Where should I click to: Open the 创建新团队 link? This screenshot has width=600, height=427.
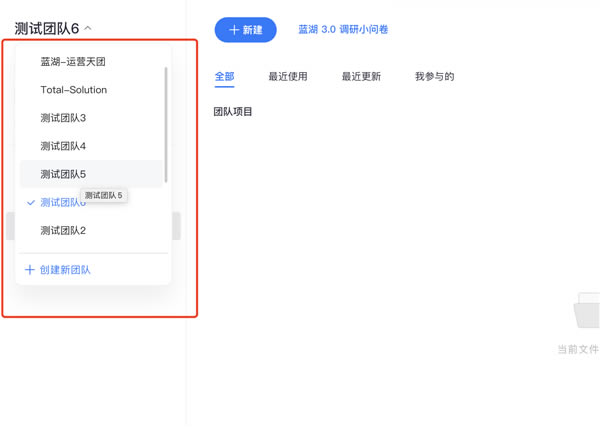[65, 270]
